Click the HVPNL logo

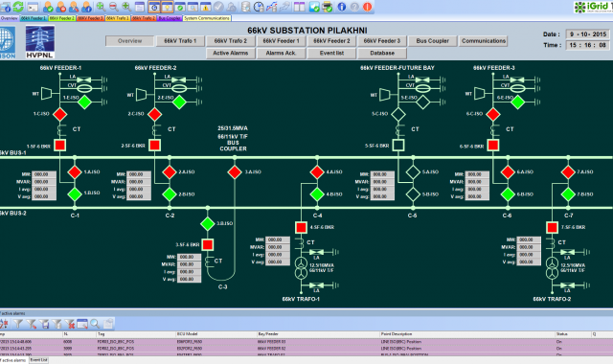click(x=40, y=42)
